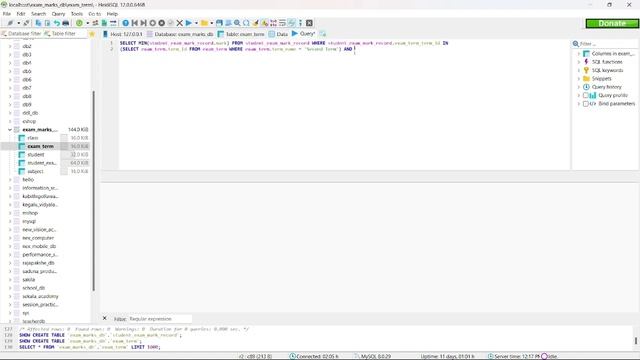Click the Last record arrow icon in toolbar
Screen dimensions: 640x360
tap(144, 23)
